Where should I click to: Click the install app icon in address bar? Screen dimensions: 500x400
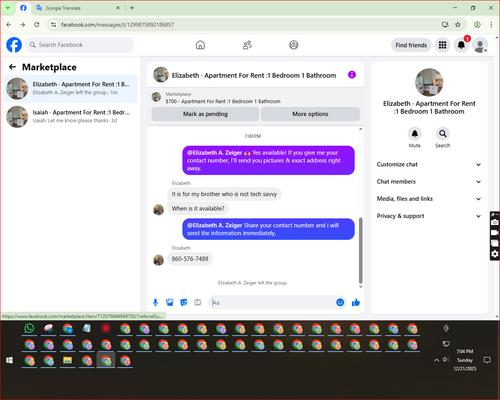coord(445,25)
